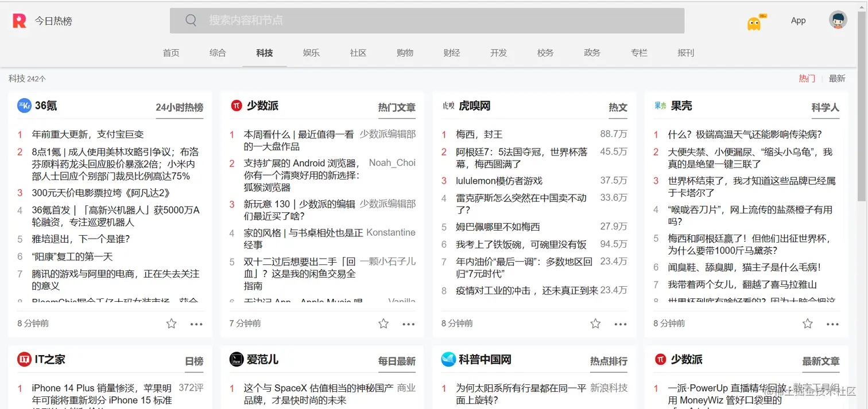
Task: Open article lululemon模仿者游戏
Action: [x=499, y=181]
